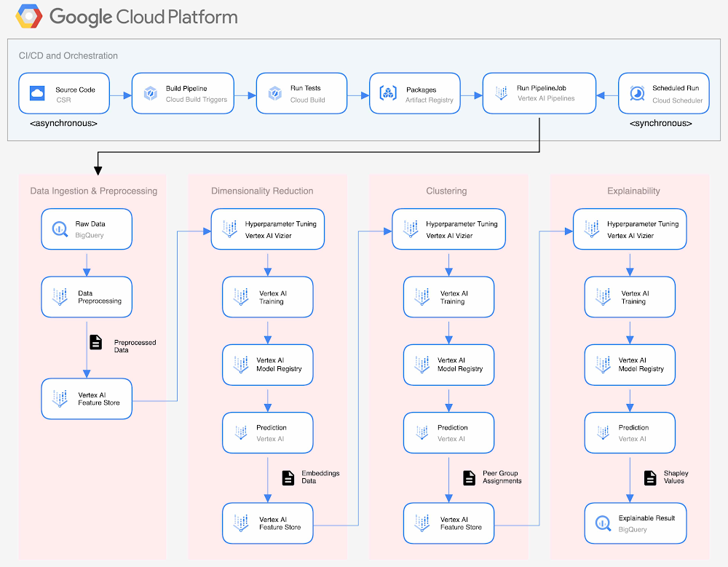Select the Explainable Result BigQuery node

click(636, 523)
